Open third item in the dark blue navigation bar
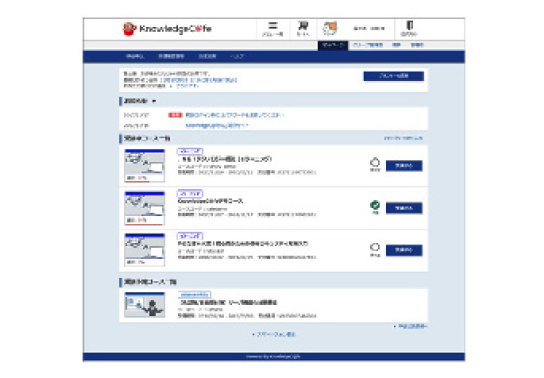Screen dimensions: 544x378 coord(207,57)
